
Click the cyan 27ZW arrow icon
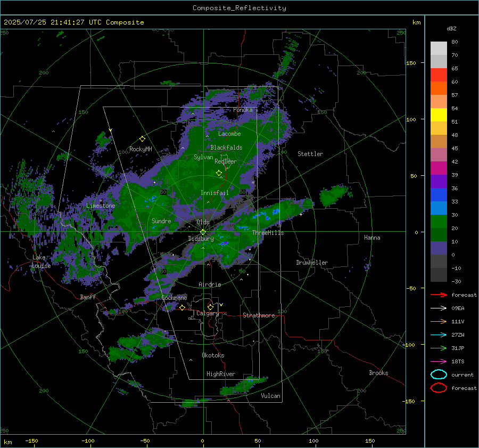click(439, 335)
